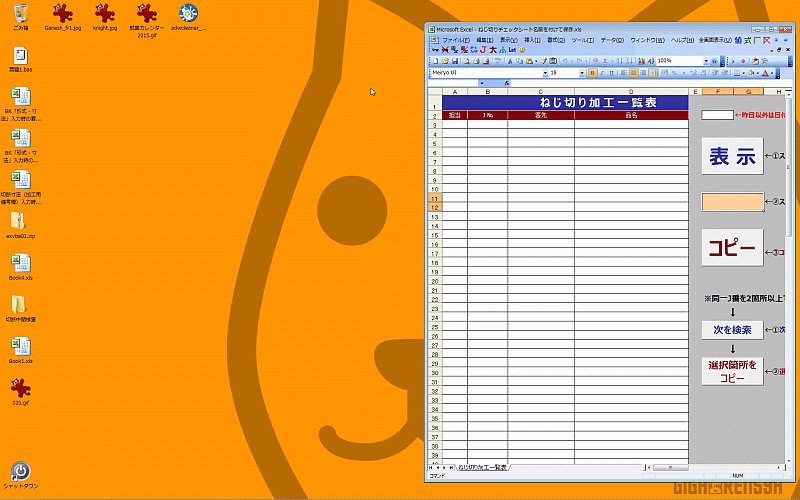Select the exvba01.zip desktop icon
800x500 pixels.
(20, 225)
